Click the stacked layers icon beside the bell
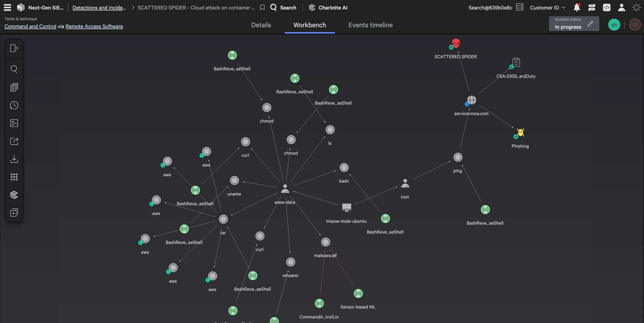The image size is (644, 323). tap(592, 8)
